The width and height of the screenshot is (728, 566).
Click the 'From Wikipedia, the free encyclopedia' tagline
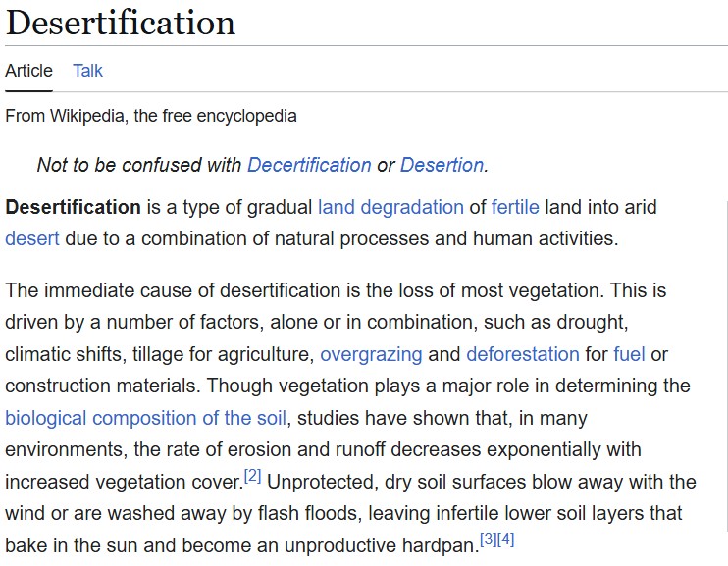click(151, 116)
